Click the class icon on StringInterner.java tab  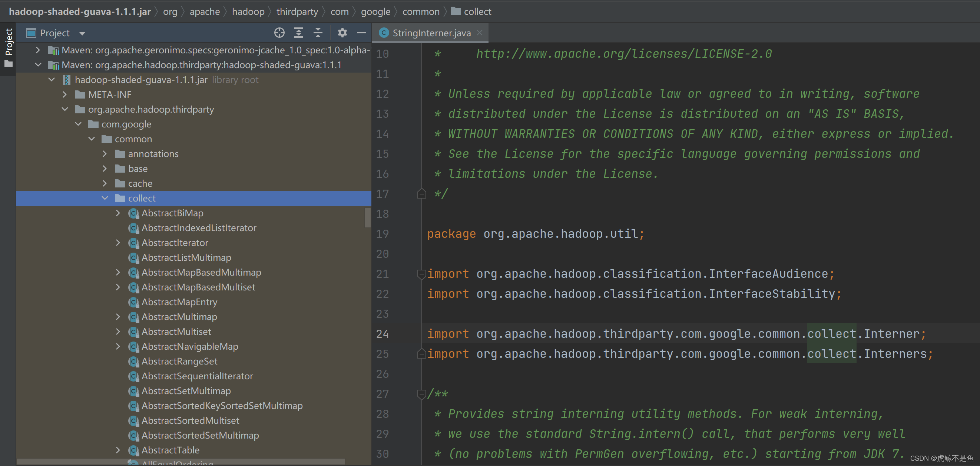click(384, 33)
